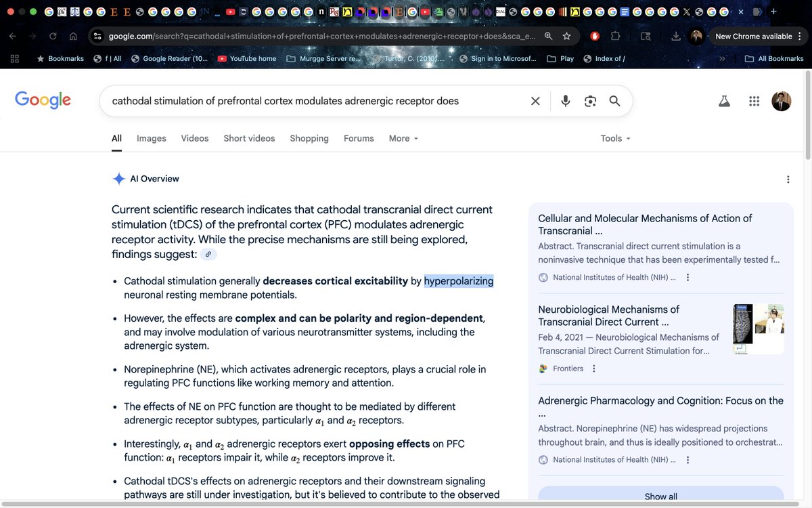
Task: Open a new tab with plus
Action: (x=773, y=12)
